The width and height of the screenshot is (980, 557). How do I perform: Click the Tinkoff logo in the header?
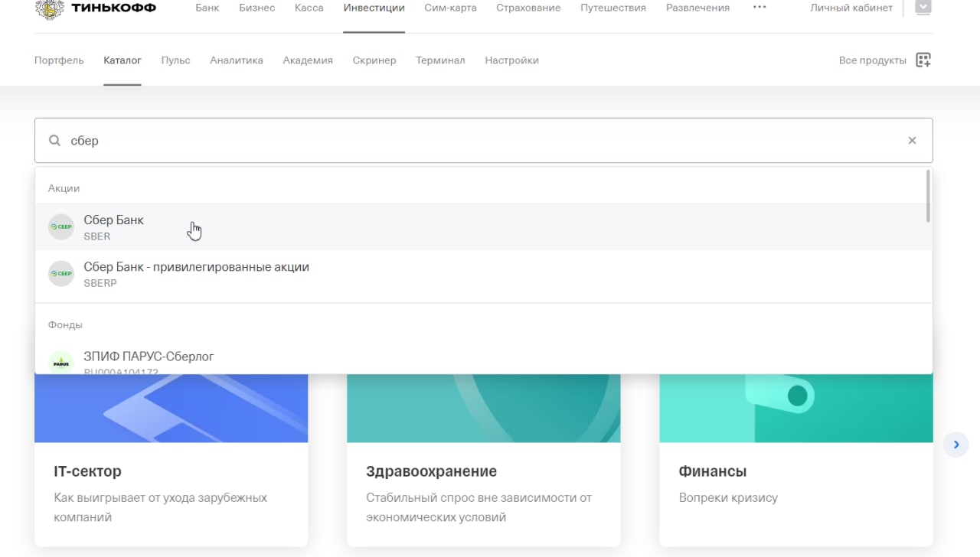tap(95, 8)
